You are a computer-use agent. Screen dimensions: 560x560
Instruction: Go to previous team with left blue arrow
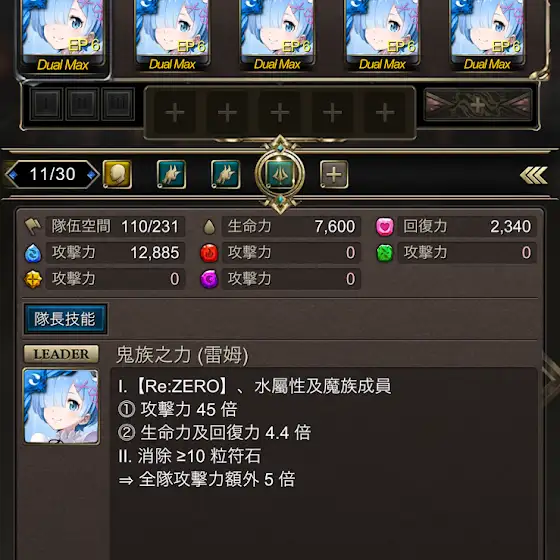tap(14, 175)
